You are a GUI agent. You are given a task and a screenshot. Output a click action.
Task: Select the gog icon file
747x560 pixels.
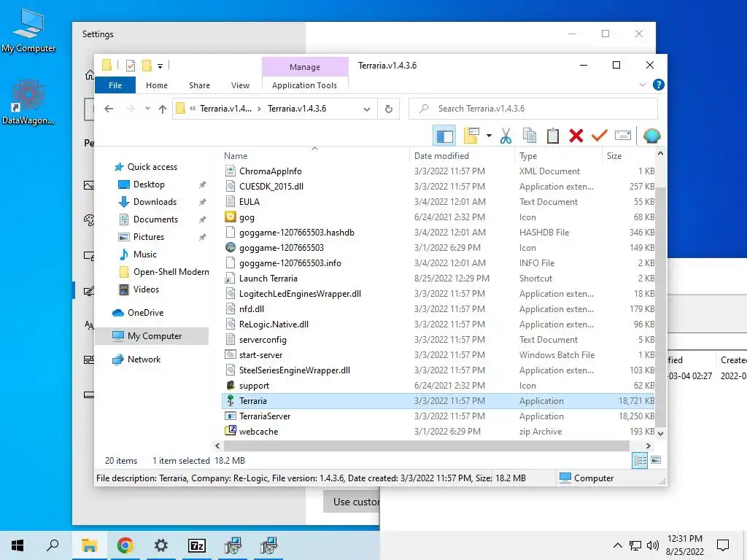tap(247, 217)
